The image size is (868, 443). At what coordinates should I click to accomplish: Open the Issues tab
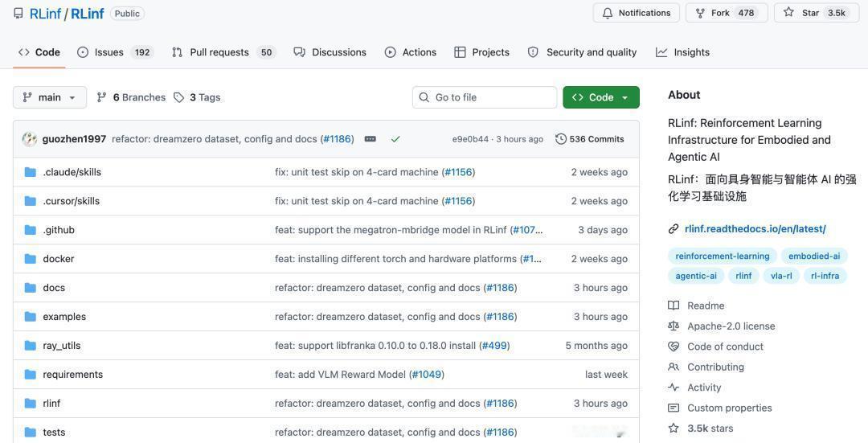pyautogui.click(x=115, y=52)
